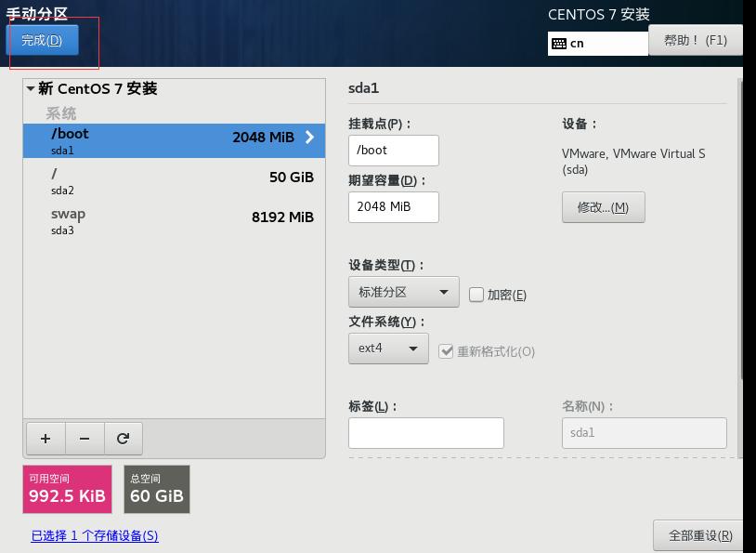Viewport: 756px width, 553px height.
Task: Click inside the 挂载点 mount point field
Action: pos(393,150)
